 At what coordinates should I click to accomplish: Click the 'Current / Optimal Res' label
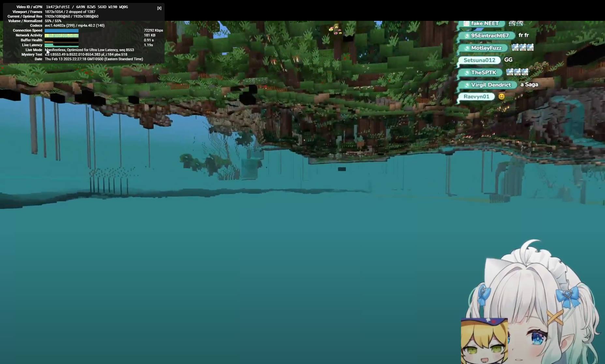pos(25,16)
